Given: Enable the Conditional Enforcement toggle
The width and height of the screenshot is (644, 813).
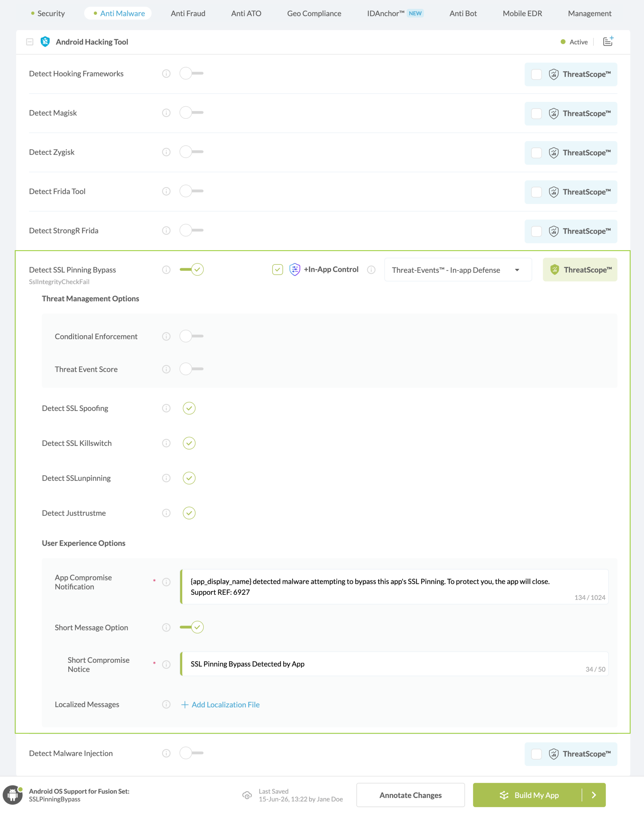Looking at the screenshot, I should tap(192, 336).
